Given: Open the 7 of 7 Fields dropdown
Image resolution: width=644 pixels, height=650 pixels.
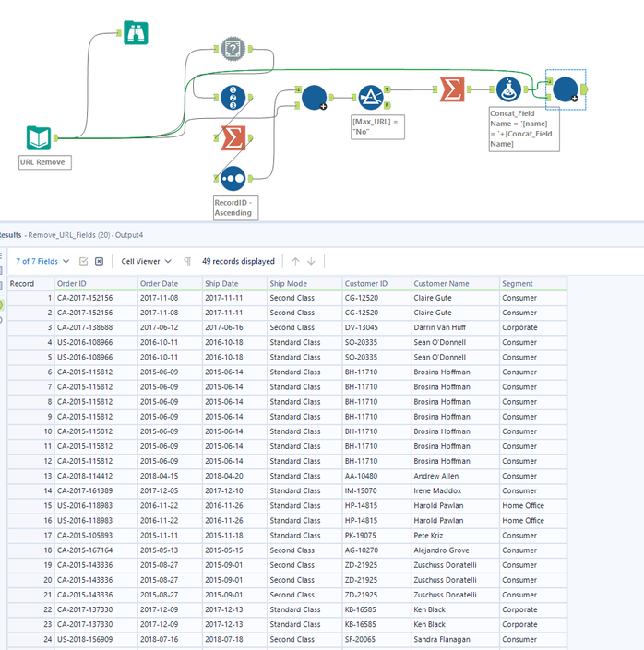Looking at the screenshot, I should click(x=42, y=261).
